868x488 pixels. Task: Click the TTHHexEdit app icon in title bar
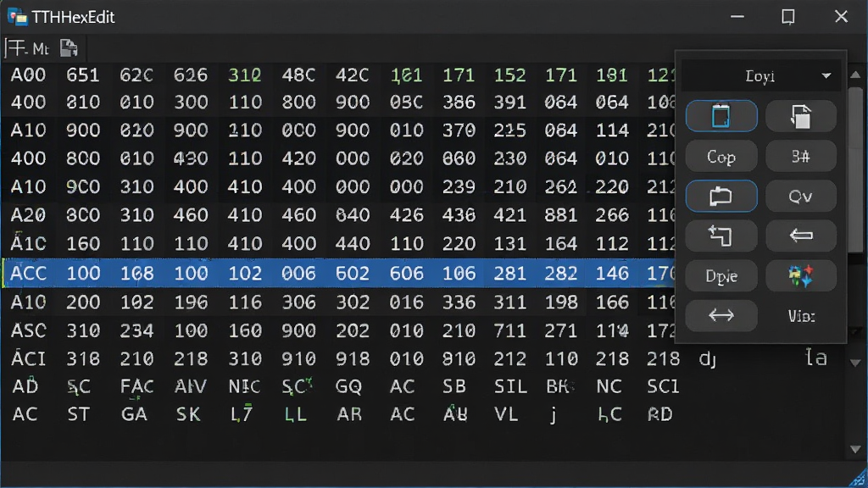[x=17, y=17]
